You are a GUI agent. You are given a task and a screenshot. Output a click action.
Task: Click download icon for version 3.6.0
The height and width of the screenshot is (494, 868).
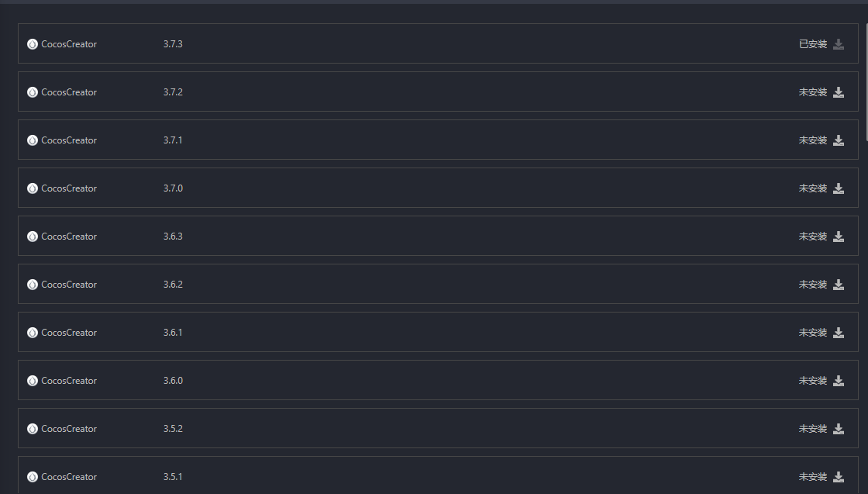tap(839, 381)
